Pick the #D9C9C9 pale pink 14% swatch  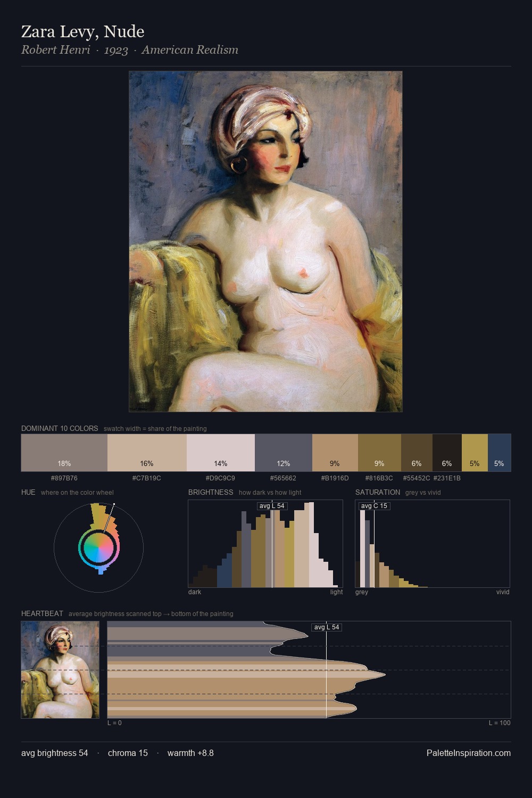pos(221,453)
